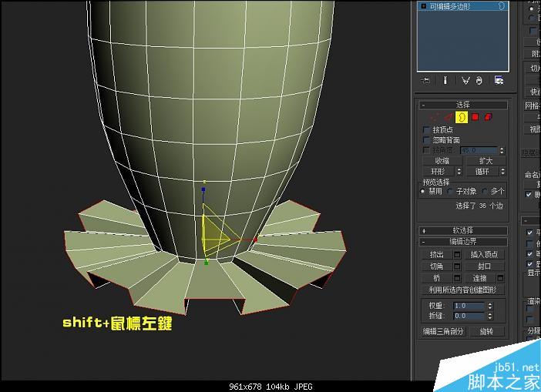Click the blue Z-axis gizmo handle
The image size is (541, 392).
click(203, 189)
